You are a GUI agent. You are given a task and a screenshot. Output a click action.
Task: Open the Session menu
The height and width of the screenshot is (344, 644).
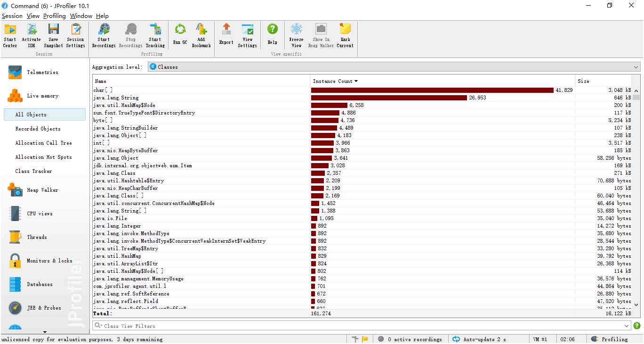[x=12, y=16]
